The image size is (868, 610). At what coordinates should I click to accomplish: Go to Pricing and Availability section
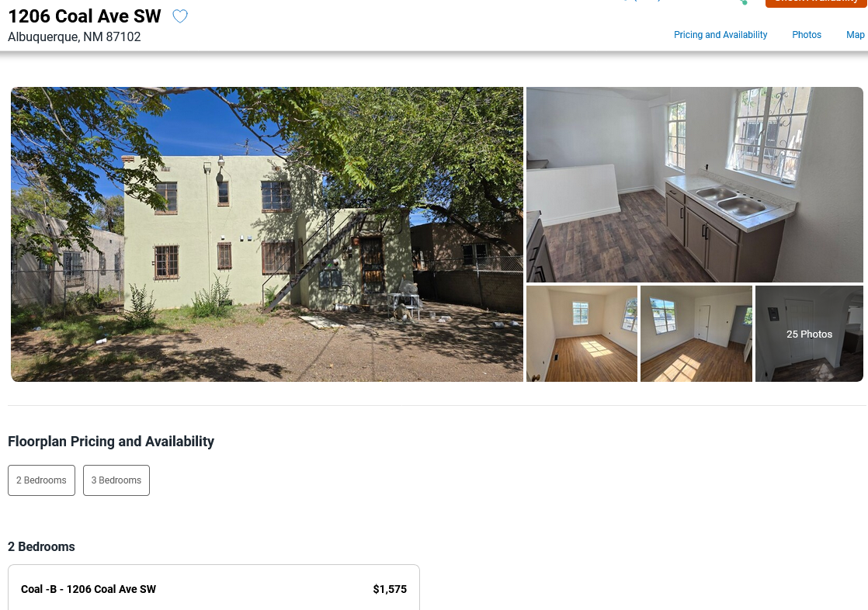[x=720, y=35]
